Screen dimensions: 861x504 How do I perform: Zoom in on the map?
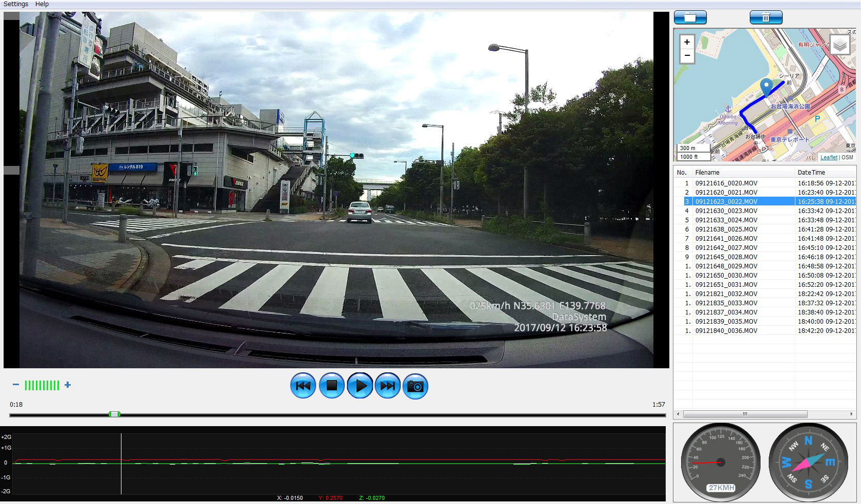(687, 42)
